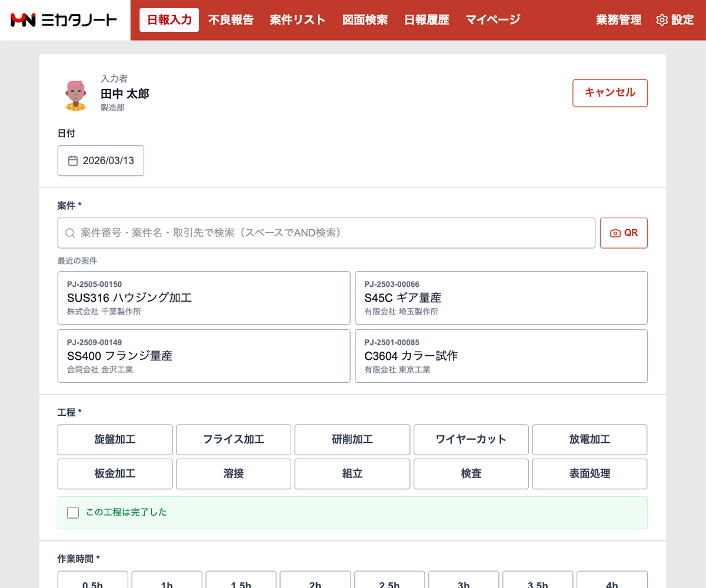This screenshot has width=706, height=588.
Task: Click the magnifier icon in the 案件 search
Action: (x=69, y=233)
